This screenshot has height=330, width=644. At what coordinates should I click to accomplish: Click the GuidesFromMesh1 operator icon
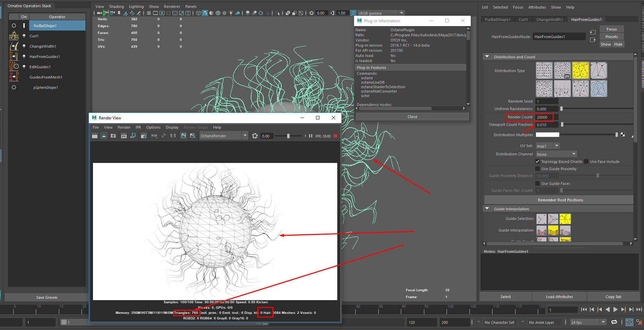(14, 77)
